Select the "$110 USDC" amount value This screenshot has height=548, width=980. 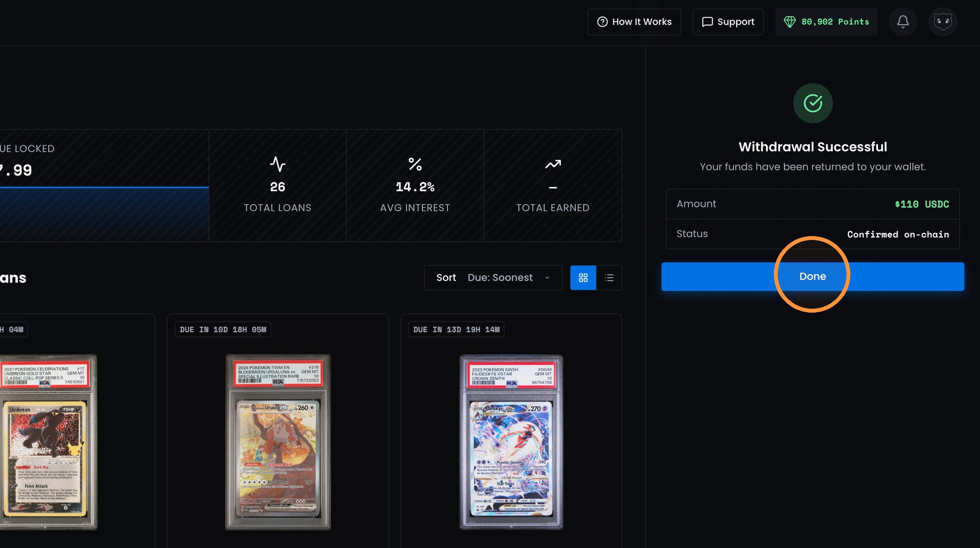coord(922,204)
